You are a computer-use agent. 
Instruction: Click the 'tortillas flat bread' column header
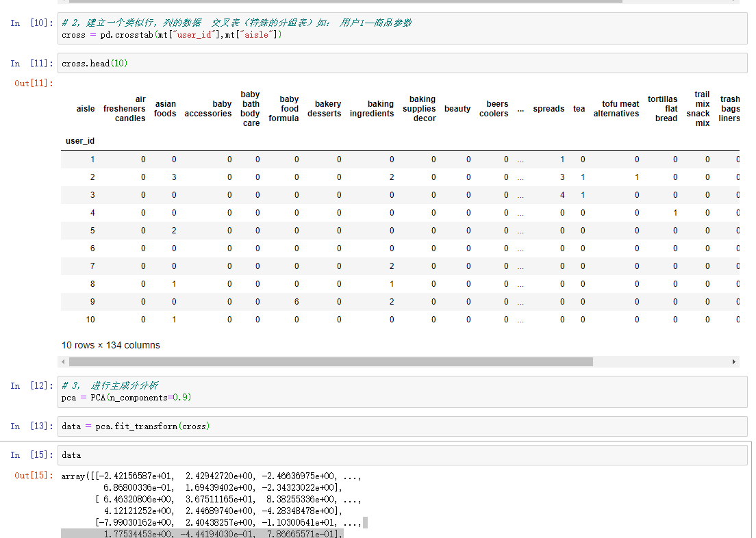662,108
